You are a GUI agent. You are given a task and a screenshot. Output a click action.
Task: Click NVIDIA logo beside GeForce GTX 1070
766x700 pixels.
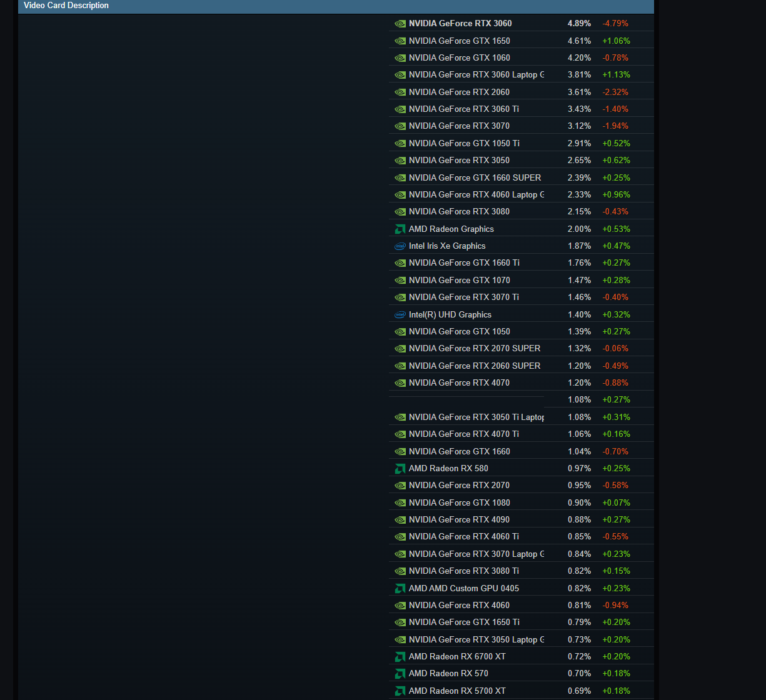[x=400, y=281]
